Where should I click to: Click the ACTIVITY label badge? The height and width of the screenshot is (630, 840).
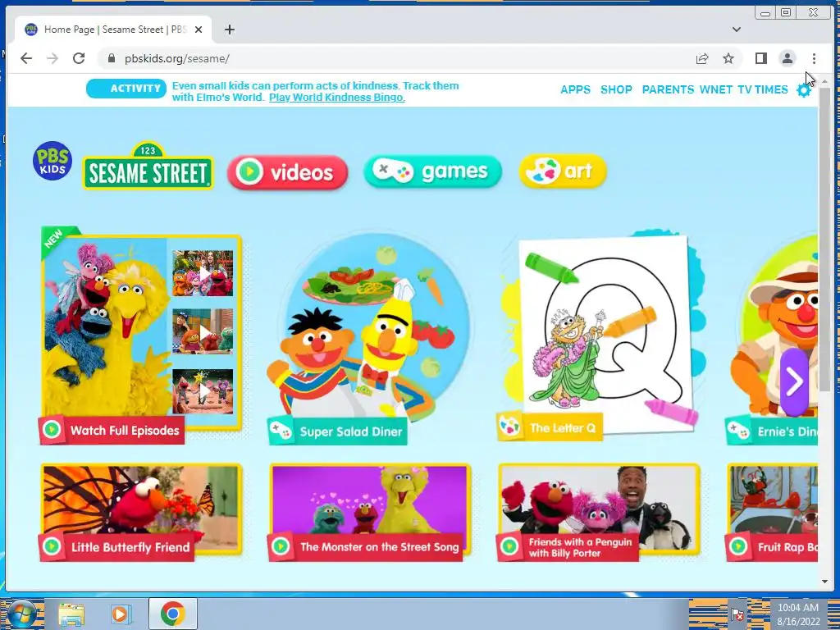pos(126,89)
